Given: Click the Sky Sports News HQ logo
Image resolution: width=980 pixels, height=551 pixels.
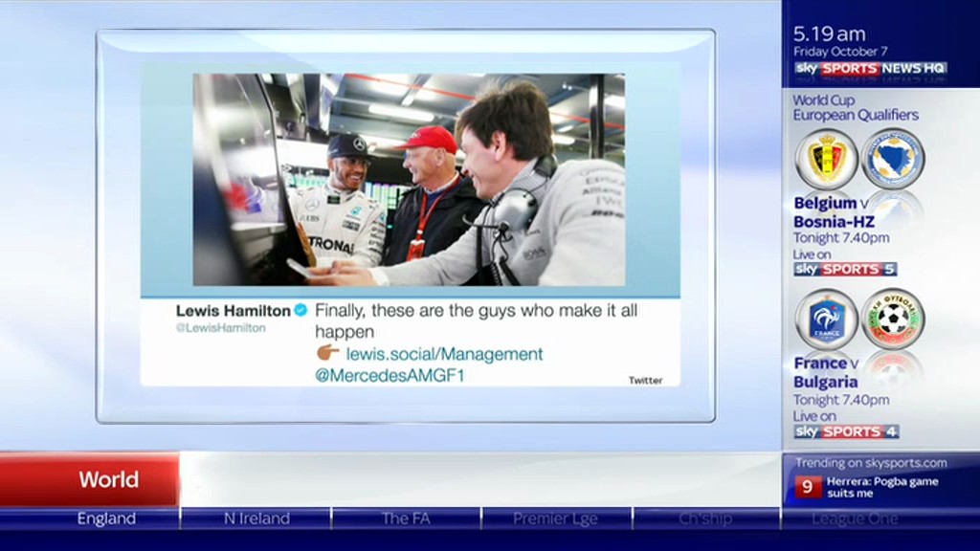Looking at the screenshot, I should click(x=870, y=69).
